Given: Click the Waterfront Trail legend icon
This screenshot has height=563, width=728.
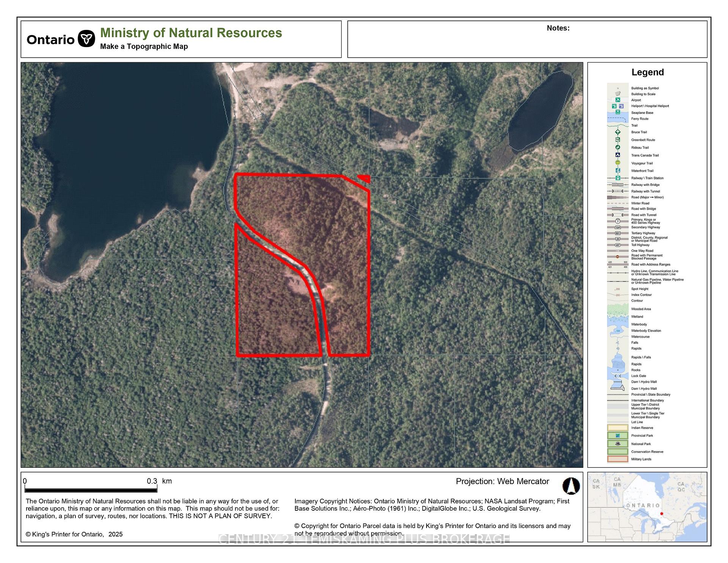Looking at the screenshot, I should tap(618, 170).
